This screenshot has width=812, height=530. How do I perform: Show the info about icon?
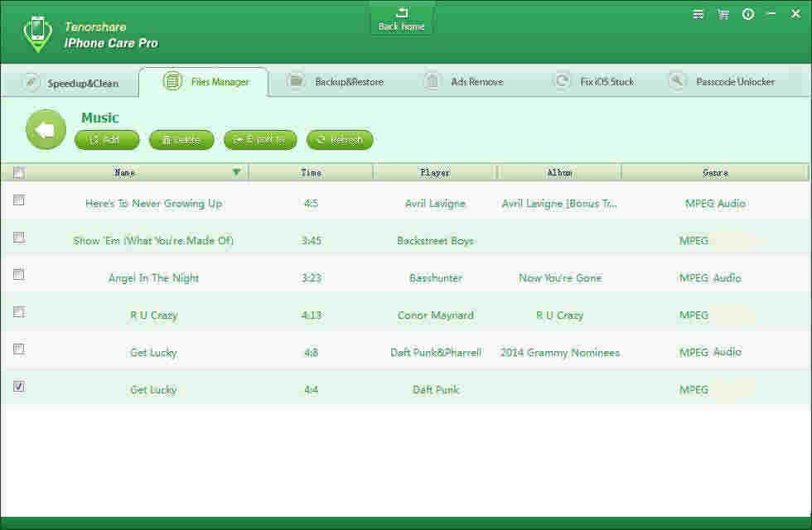[x=747, y=15]
